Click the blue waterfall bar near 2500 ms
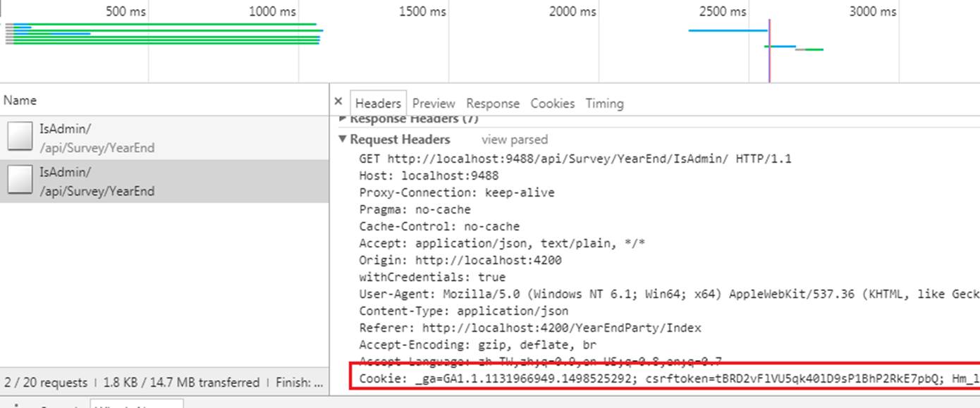The width and height of the screenshot is (980, 408). [726, 30]
